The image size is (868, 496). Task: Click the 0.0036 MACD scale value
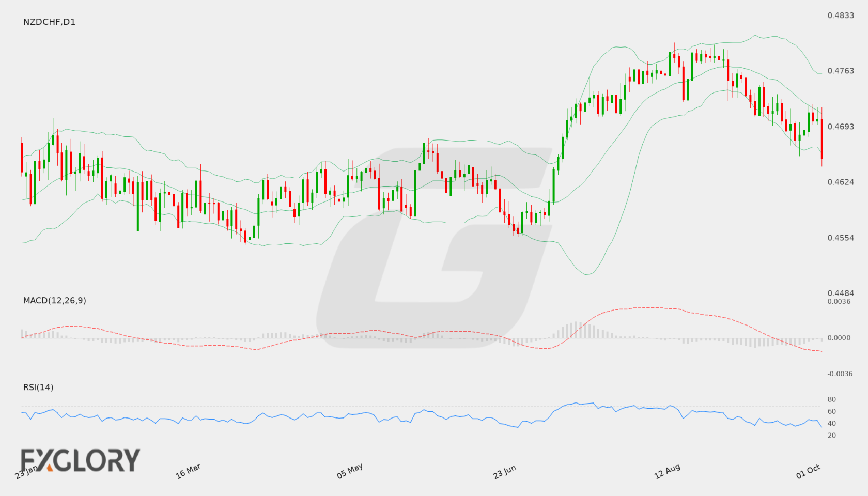click(x=839, y=301)
